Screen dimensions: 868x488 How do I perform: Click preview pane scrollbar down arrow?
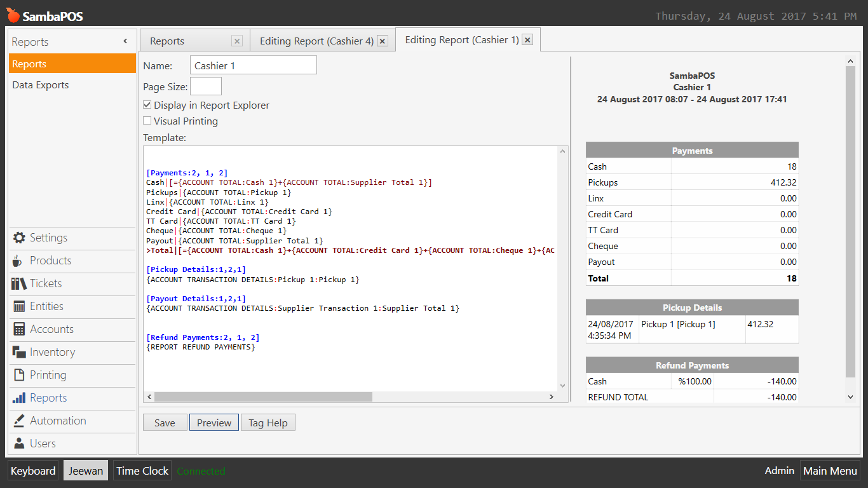pyautogui.click(x=851, y=397)
